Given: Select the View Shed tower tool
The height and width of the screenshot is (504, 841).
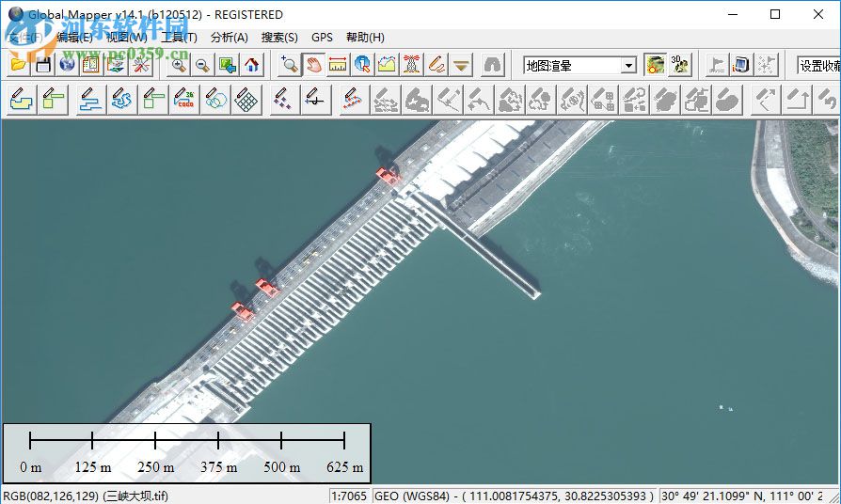Looking at the screenshot, I should pos(411,66).
